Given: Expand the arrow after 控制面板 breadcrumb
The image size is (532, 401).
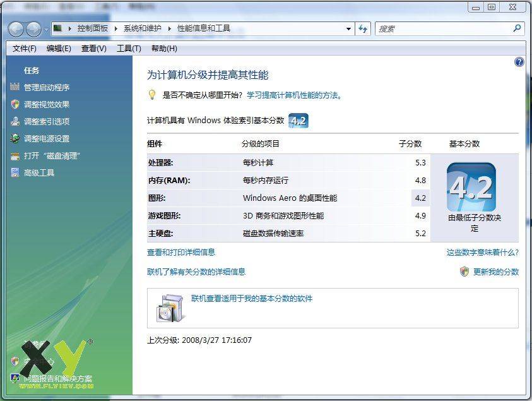Looking at the screenshot, I should pyautogui.click(x=115, y=28).
